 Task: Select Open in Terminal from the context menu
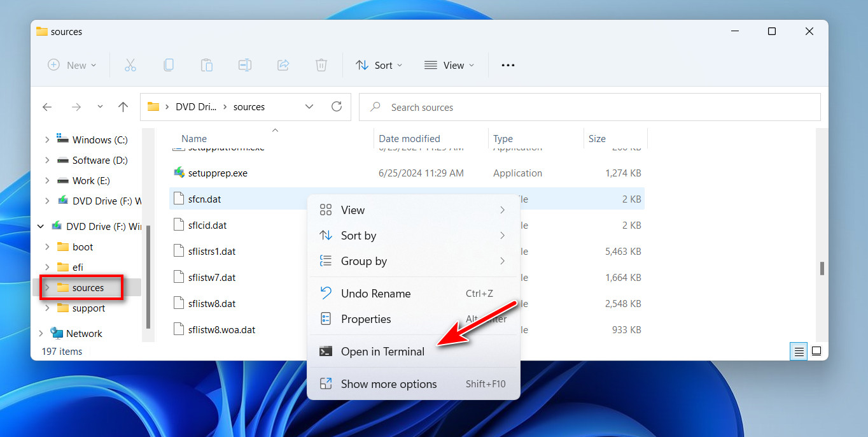(x=382, y=351)
